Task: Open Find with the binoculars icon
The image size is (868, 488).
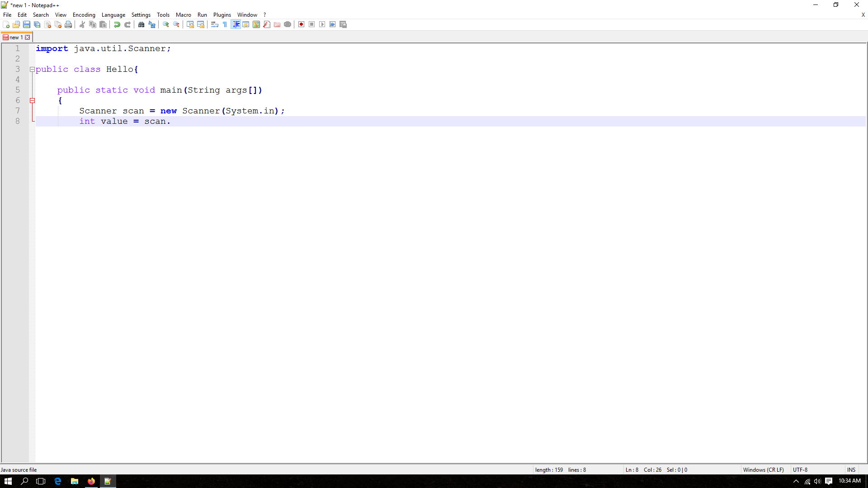Action: point(142,24)
